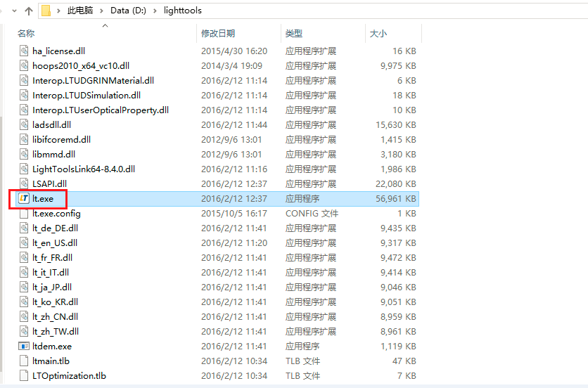The image size is (588, 388).
Task: Click date 2015/10/5 16:17
Action: (234, 213)
